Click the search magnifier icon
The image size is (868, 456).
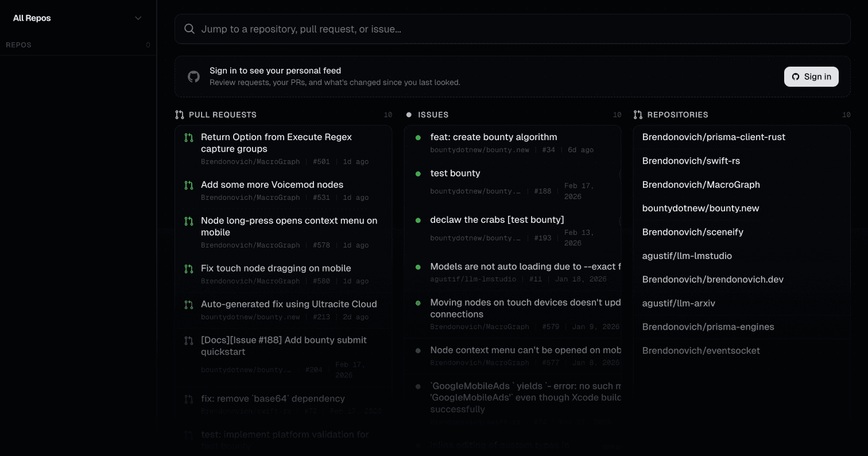coord(189,29)
